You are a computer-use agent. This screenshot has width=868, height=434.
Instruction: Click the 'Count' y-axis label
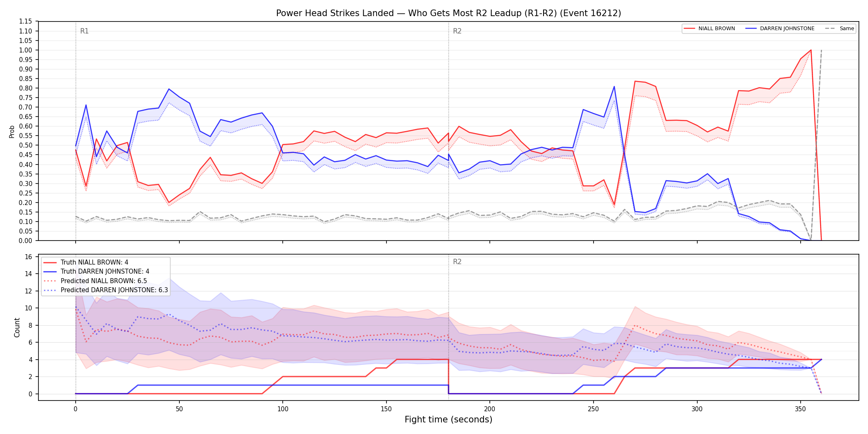17,327
